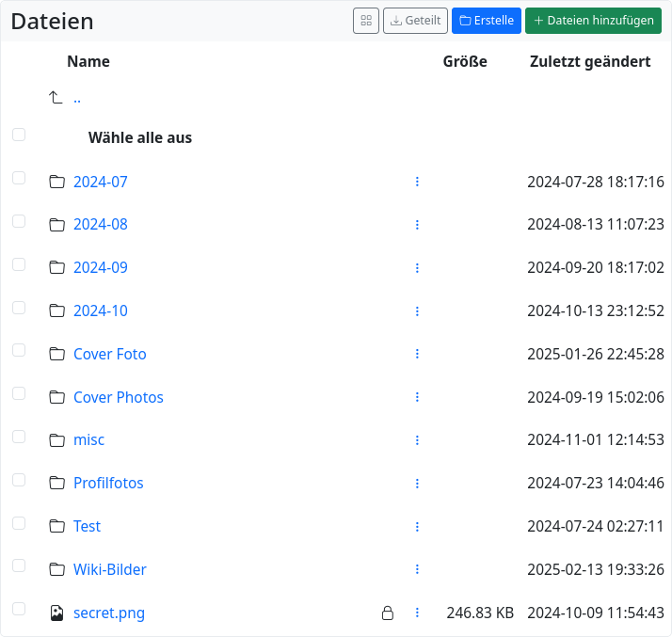Click the date 2024-10-09 11:54:43
672x637 pixels.
coord(595,613)
